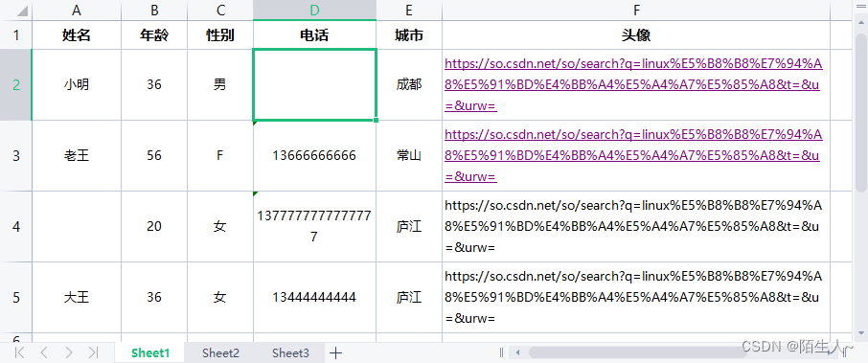Select the cell containing 小明
868x363 pixels.
tap(77, 84)
